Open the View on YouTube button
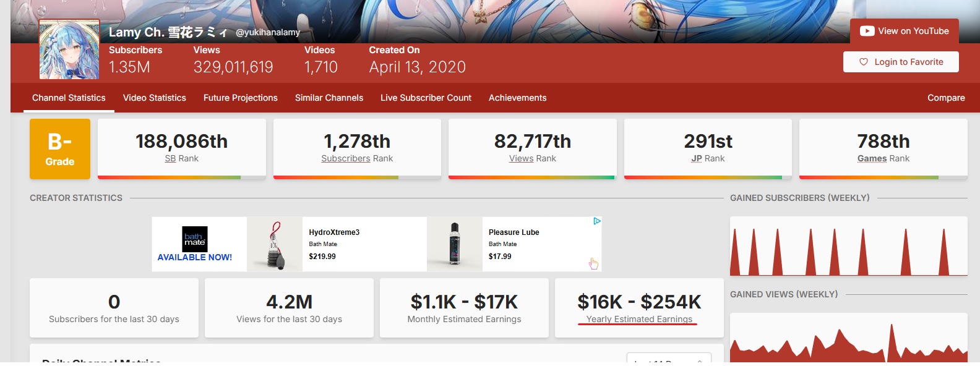Screen dimensions: 980x366 click(905, 31)
